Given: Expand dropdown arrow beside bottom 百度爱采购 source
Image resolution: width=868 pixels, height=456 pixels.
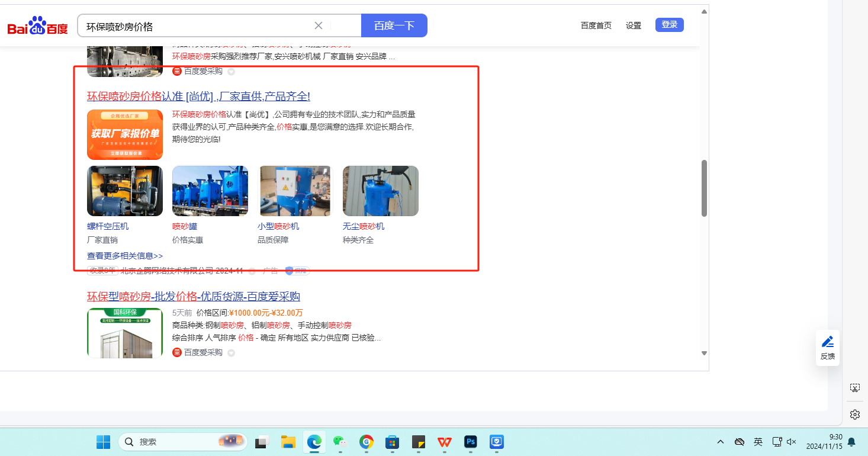Looking at the screenshot, I should point(231,353).
